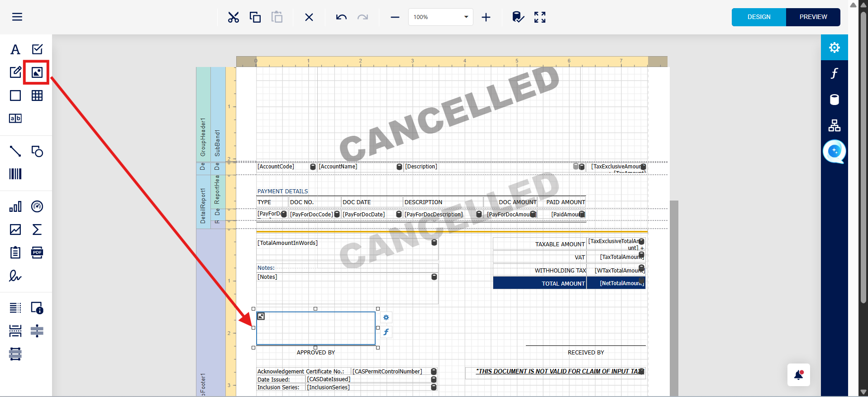The width and height of the screenshot is (868, 397).
Task: Open the notifications bell
Action: click(x=799, y=375)
